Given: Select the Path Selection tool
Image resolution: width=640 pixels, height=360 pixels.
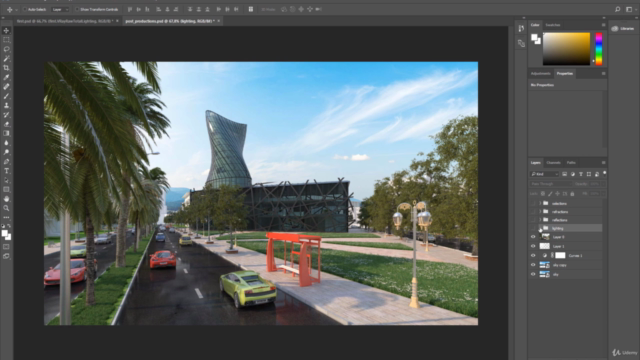Looking at the screenshot, I should (6, 180).
